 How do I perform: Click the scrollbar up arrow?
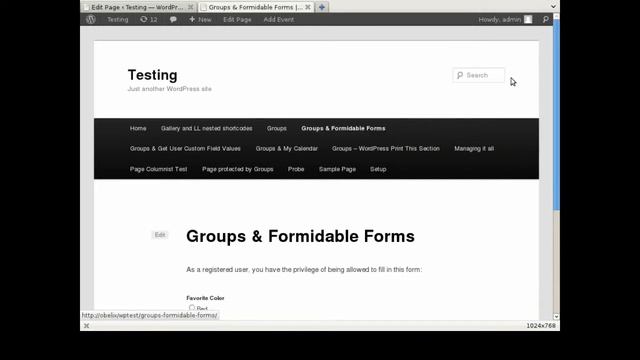(x=556, y=16)
